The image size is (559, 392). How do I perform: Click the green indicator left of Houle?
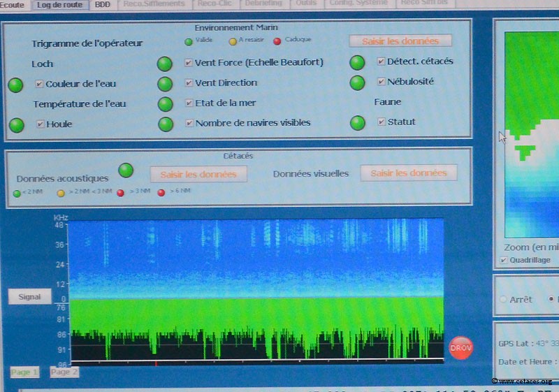16,125
